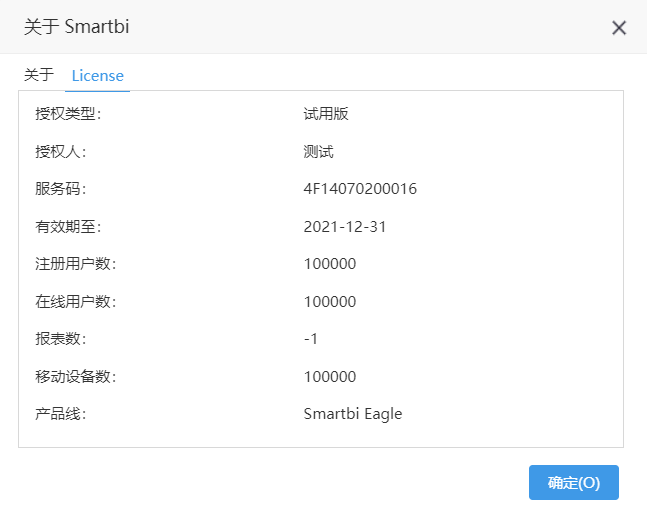Click the service code 4F14070200016
Viewport: 647px width, 515px height.
[x=360, y=189]
